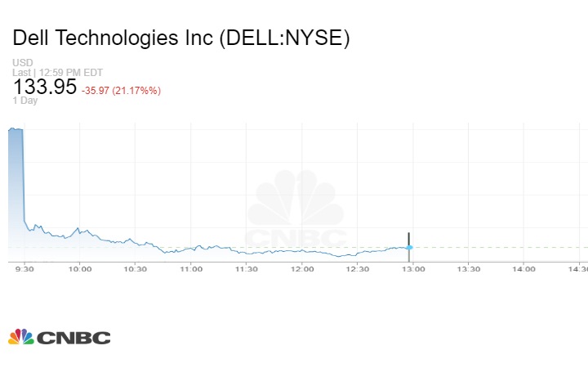
Task: Click the blue current-price dot on the chart
Action: point(409,247)
